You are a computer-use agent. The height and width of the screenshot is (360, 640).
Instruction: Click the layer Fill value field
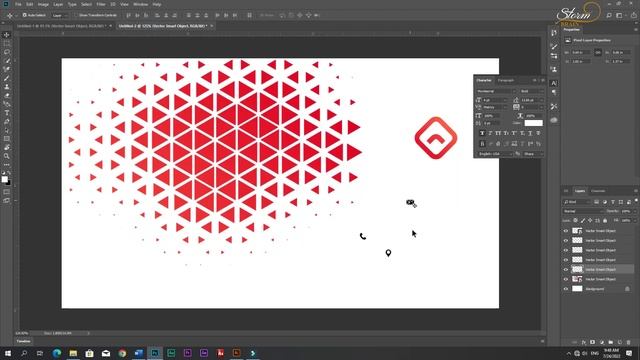pos(626,220)
